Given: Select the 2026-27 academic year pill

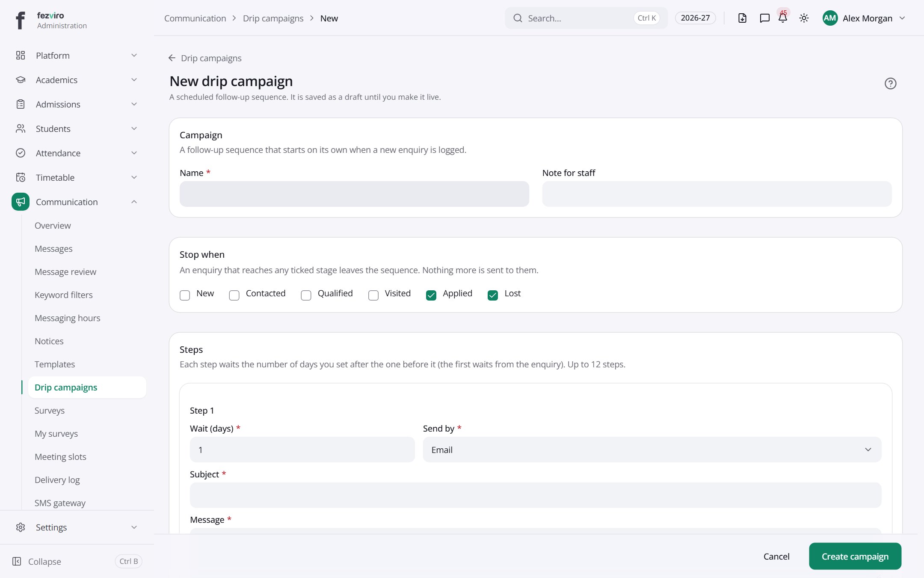Looking at the screenshot, I should tap(695, 18).
